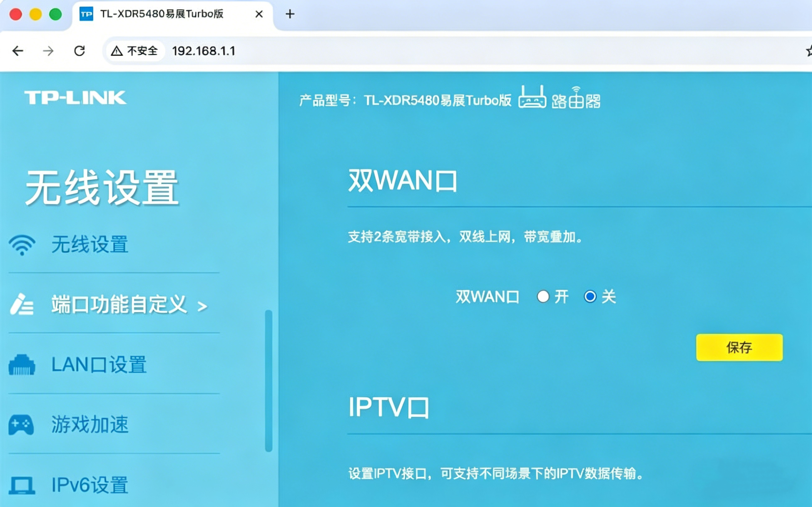
Task: Click the IPTV口 section heading
Action: (389, 407)
